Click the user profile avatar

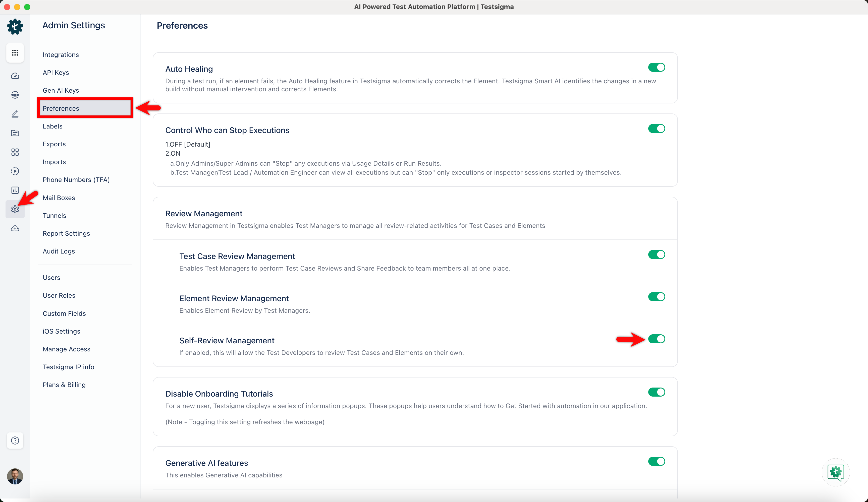tap(15, 476)
